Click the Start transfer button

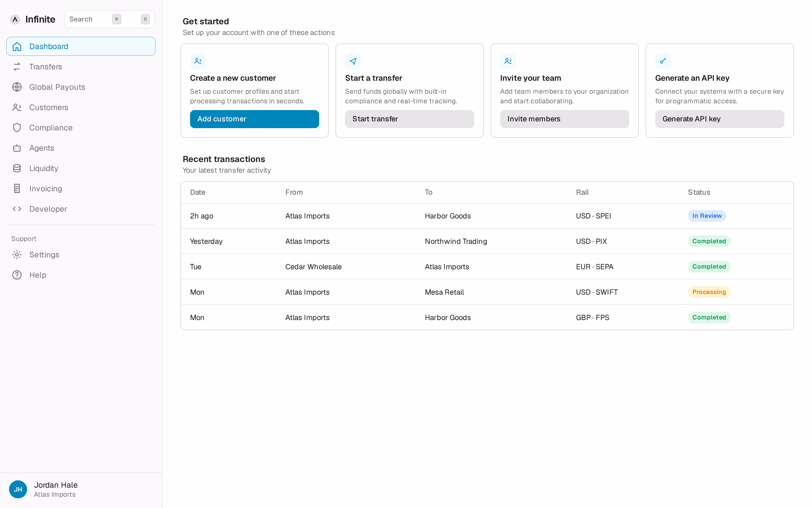[x=409, y=119]
